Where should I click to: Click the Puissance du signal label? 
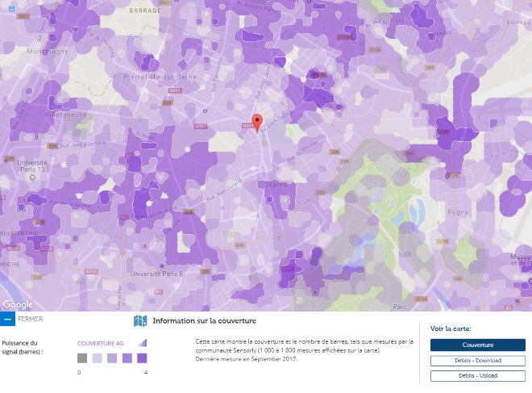23,347
